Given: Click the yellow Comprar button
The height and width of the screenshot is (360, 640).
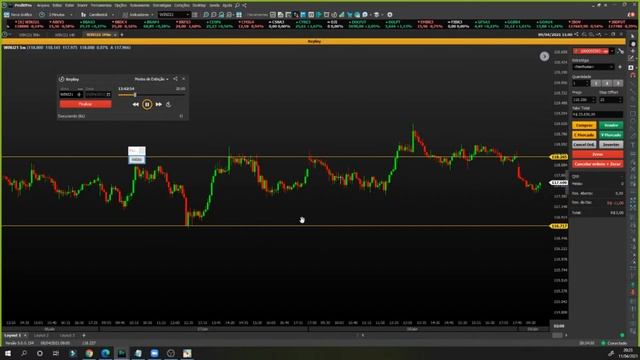Looking at the screenshot, I should point(584,125).
